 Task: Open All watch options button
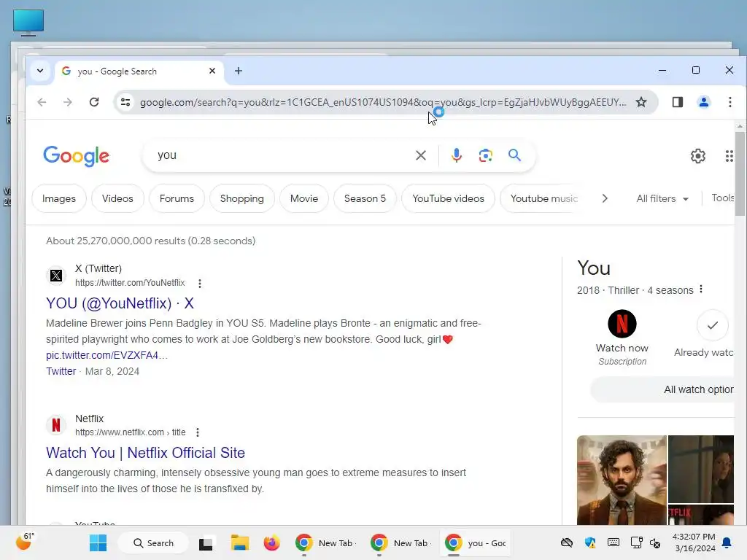662,389
